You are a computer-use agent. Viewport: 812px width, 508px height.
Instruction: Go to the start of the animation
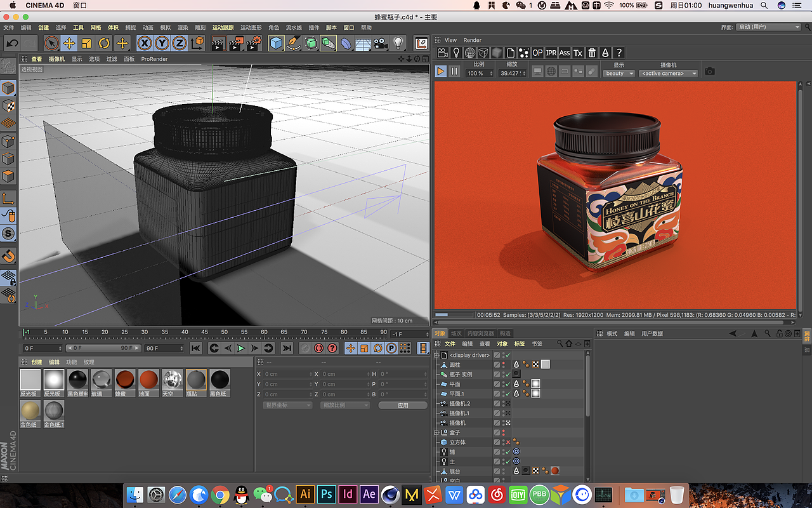click(x=196, y=348)
